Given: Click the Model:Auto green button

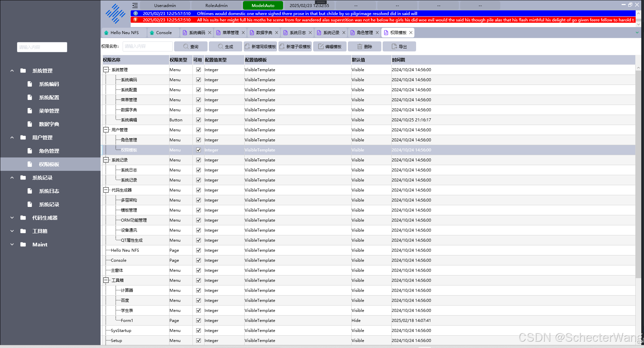Looking at the screenshot, I should point(263,5).
